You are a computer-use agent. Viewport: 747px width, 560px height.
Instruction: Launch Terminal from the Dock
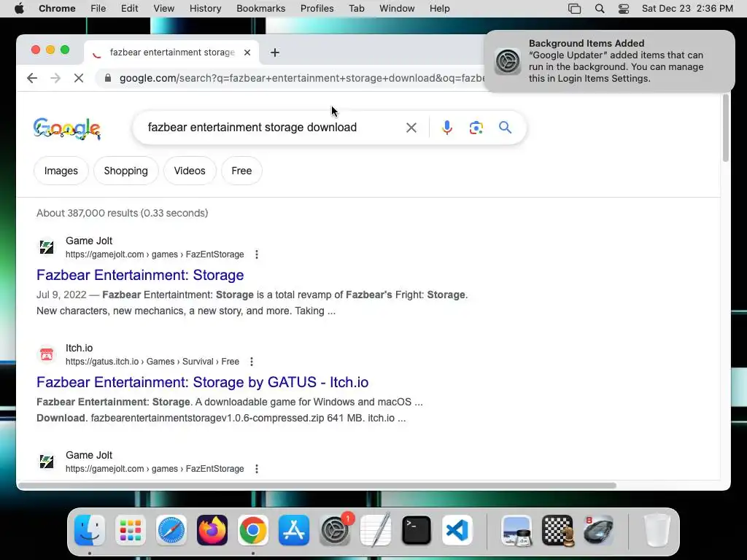tap(417, 530)
